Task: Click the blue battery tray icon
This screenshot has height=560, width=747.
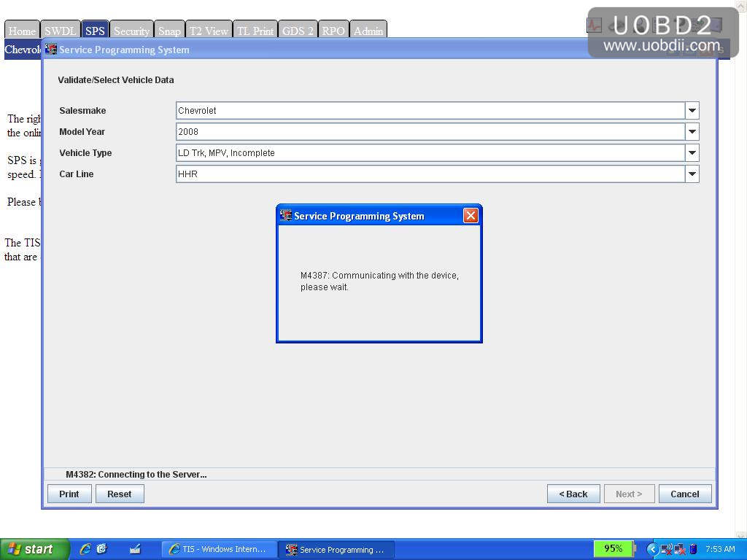Action: [x=693, y=550]
